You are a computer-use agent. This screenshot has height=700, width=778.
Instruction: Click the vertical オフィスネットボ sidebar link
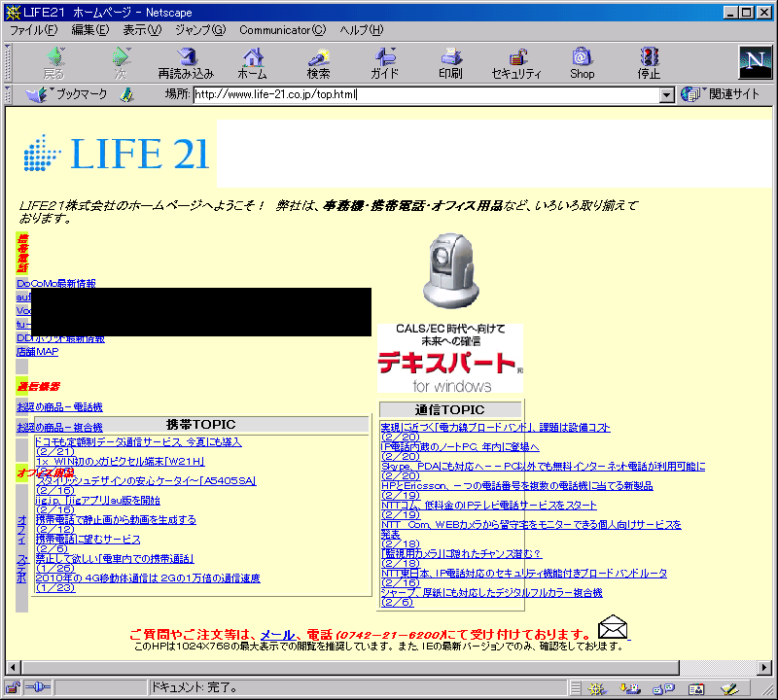(21, 549)
